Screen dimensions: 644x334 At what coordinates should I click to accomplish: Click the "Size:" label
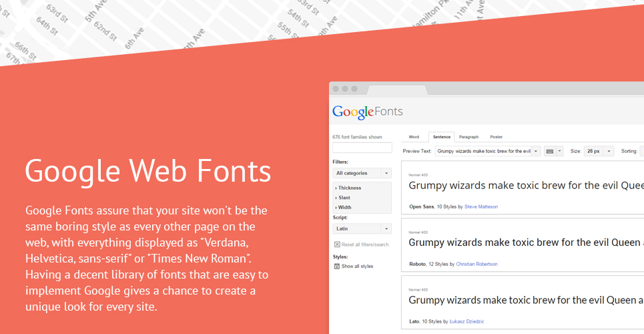(x=576, y=152)
